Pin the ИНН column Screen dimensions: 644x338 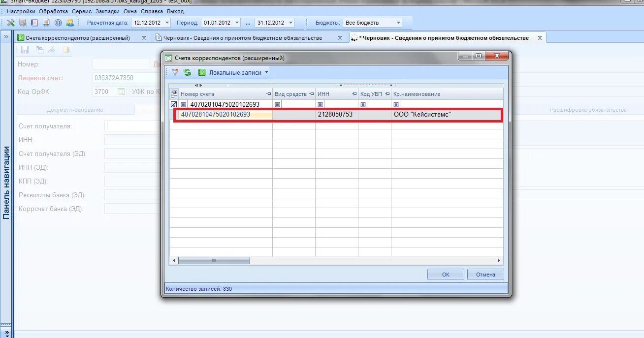point(354,94)
